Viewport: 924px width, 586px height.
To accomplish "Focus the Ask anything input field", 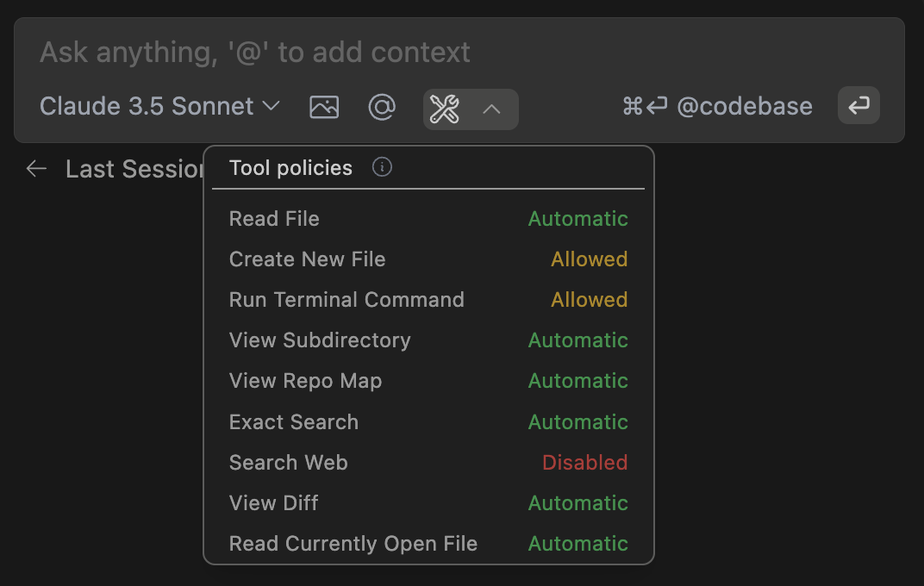I will (x=431, y=53).
